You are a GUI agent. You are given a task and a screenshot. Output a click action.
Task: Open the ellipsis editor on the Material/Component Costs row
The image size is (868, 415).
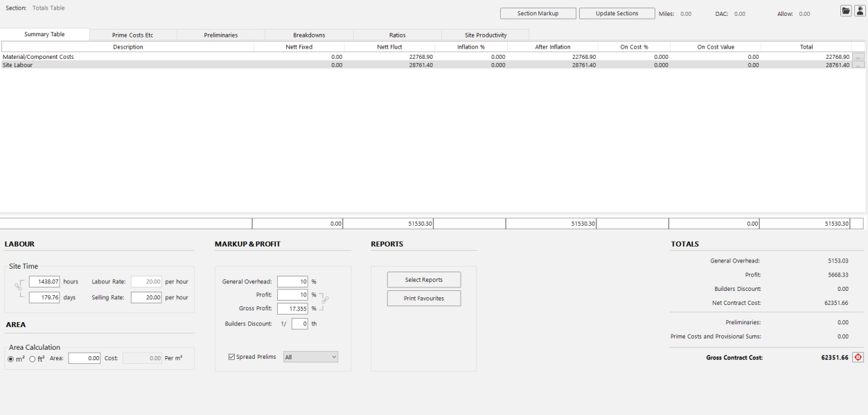click(858, 57)
